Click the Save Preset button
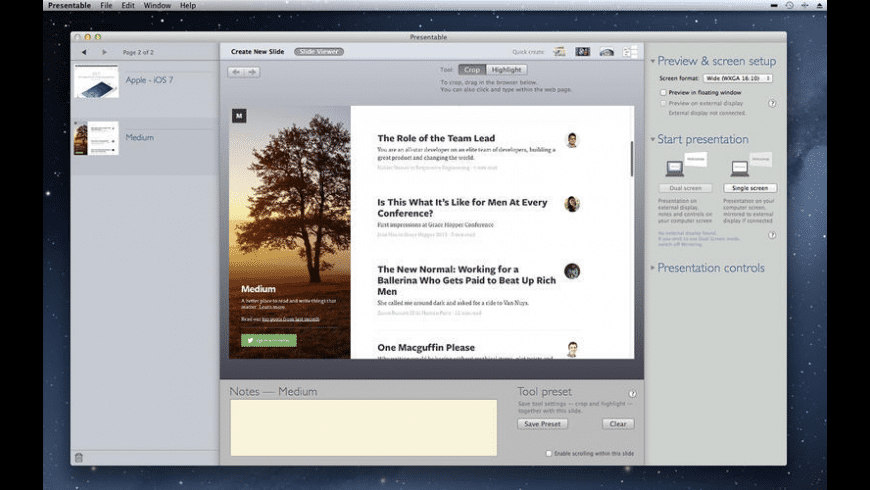The width and height of the screenshot is (870, 490). coord(543,424)
